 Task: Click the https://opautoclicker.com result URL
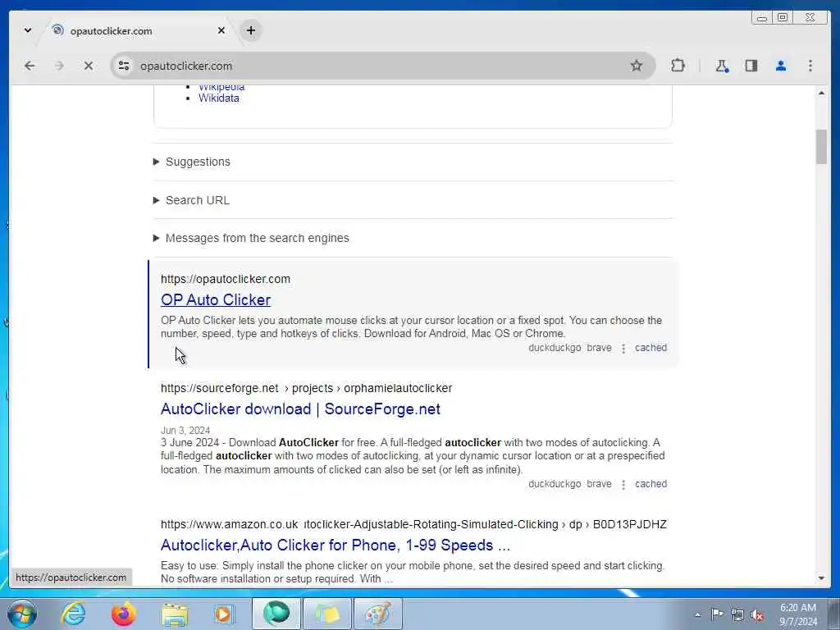(226, 279)
